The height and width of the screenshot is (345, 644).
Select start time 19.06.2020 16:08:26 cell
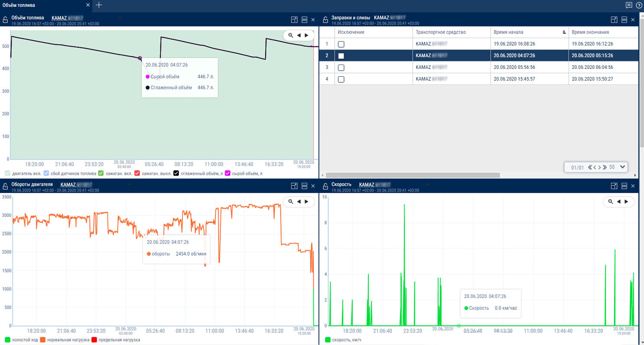click(x=530, y=44)
